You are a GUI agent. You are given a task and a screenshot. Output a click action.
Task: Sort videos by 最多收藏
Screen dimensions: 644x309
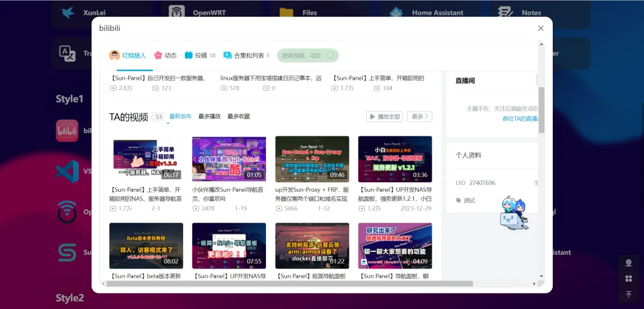click(x=239, y=116)
